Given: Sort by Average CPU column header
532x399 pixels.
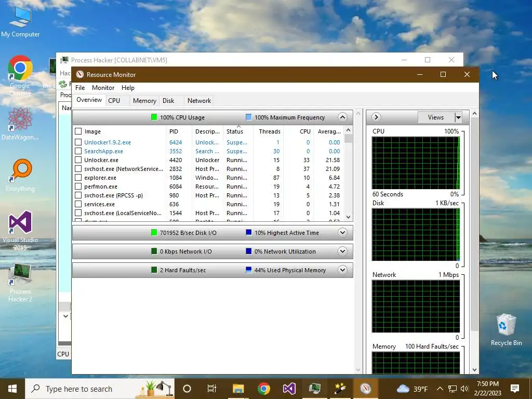Looking at the screenshot, I should (329, 131).
